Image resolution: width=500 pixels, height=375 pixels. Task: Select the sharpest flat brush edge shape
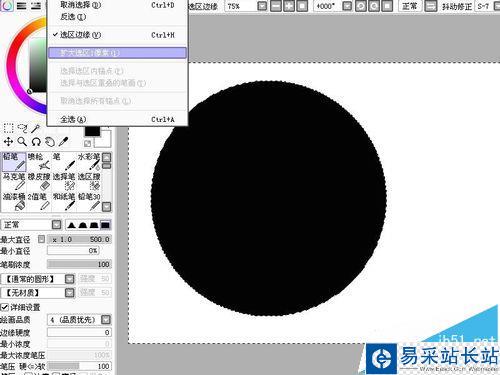click(x=105, y=225)
